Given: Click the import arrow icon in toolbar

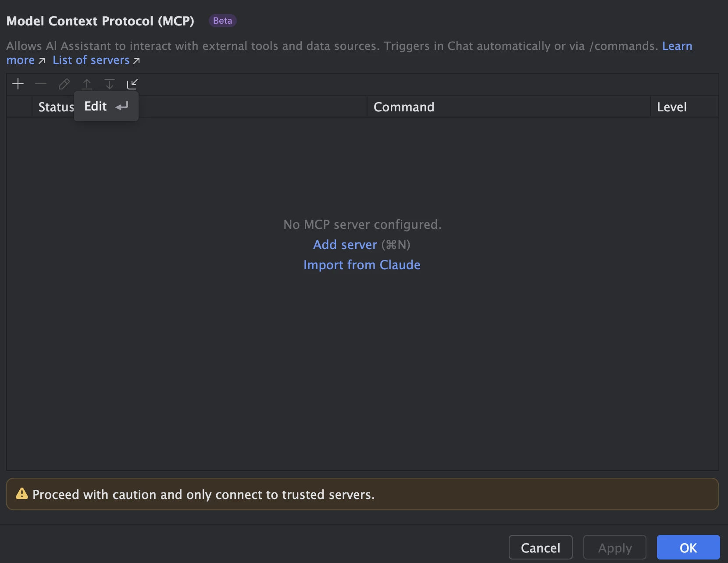Looking at the screenshot, I should coord(132,84).
